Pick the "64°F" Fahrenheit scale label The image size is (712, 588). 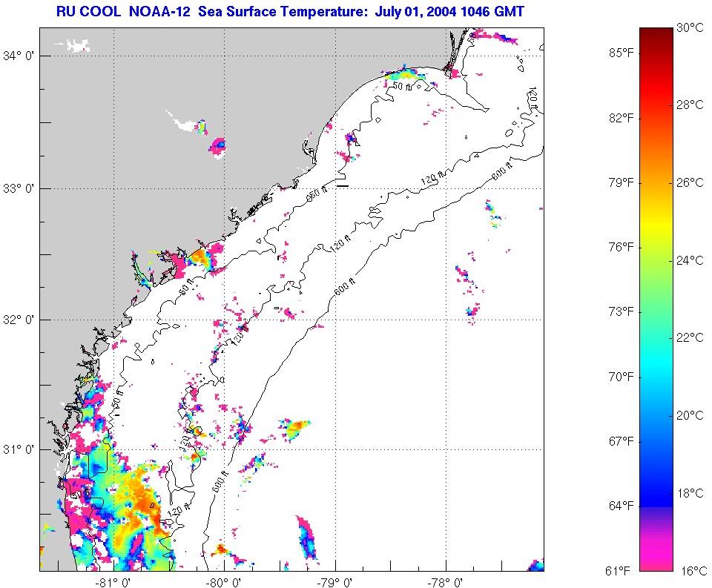point(622,506)
